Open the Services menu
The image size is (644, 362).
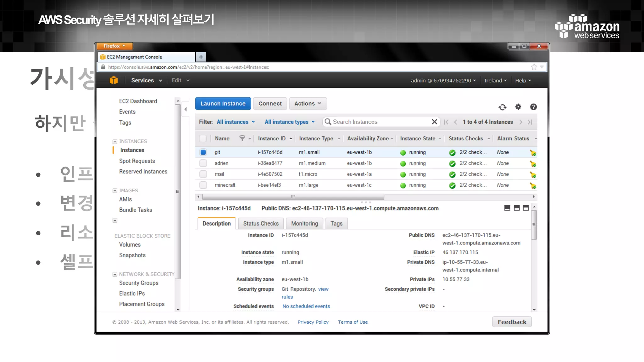tap(147, 81)
